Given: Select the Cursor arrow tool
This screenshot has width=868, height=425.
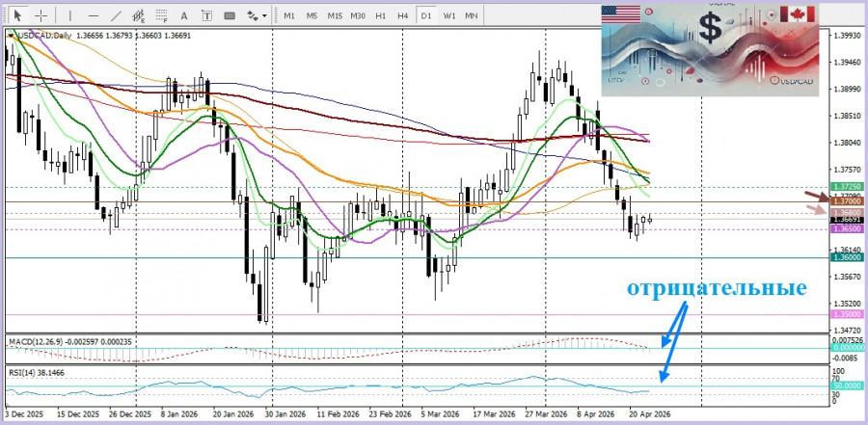Looking at the screenshot, I should pyautogui.click(x=18, y=15).
